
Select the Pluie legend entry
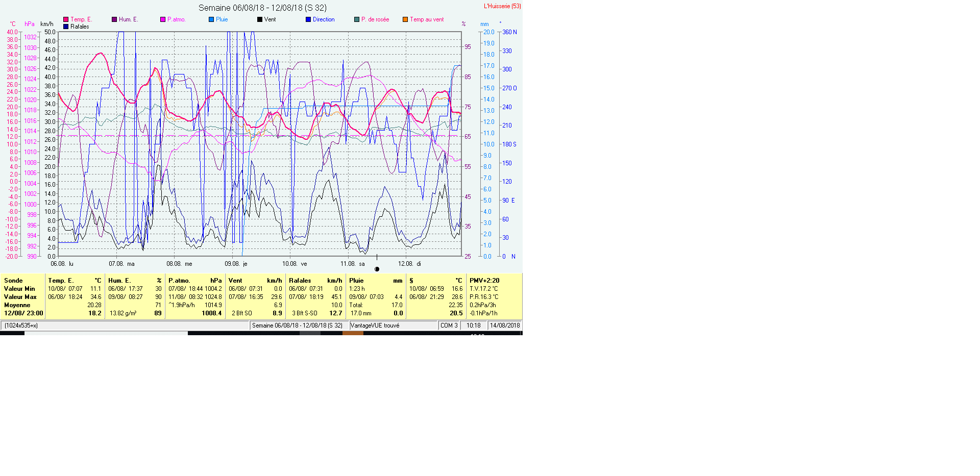(218, 19)
